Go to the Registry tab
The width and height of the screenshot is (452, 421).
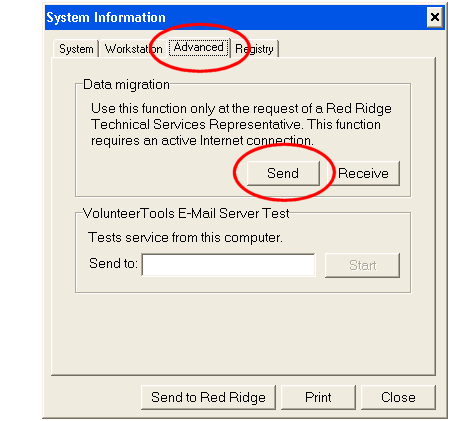click(254, 49)
